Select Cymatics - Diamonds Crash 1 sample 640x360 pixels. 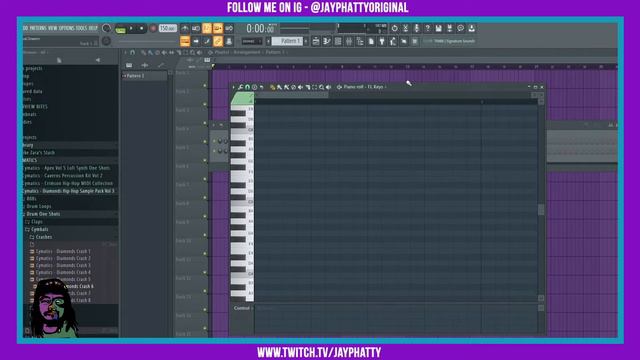pyautogui.click(x=61, y=251)
